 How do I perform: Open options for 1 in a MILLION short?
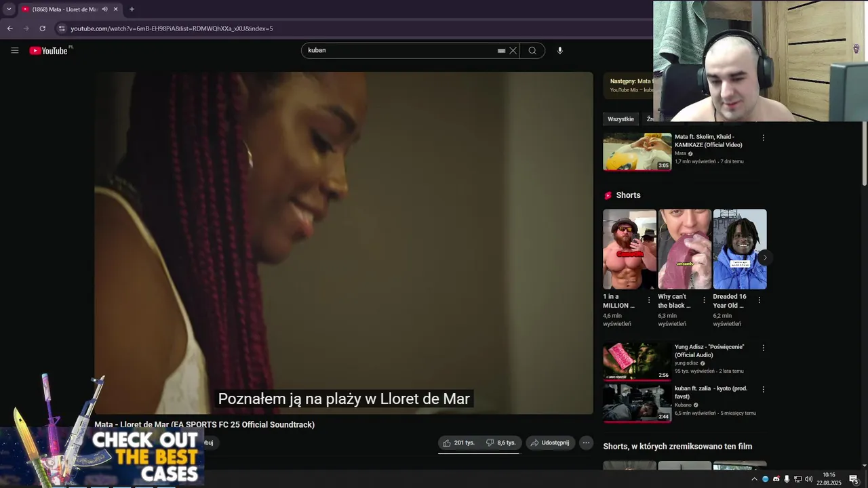(649, 300)
